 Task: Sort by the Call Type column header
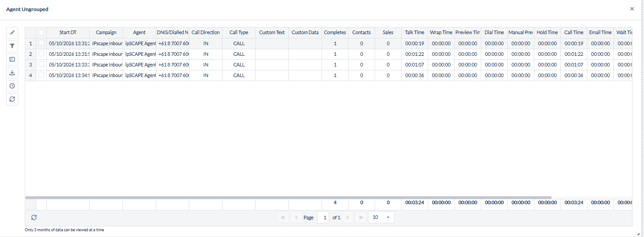coord(239,32)
